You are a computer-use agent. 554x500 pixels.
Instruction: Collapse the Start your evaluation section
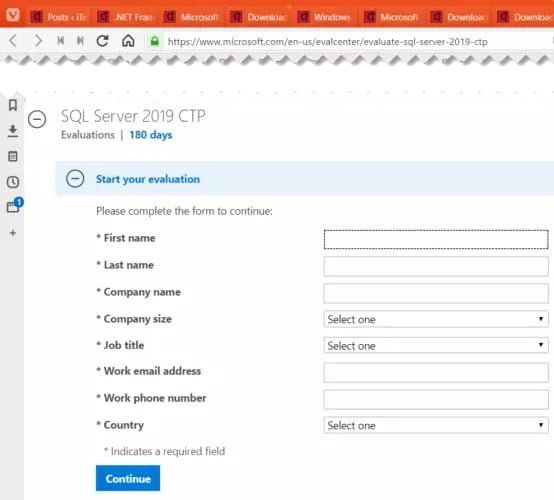click(75, 178)
